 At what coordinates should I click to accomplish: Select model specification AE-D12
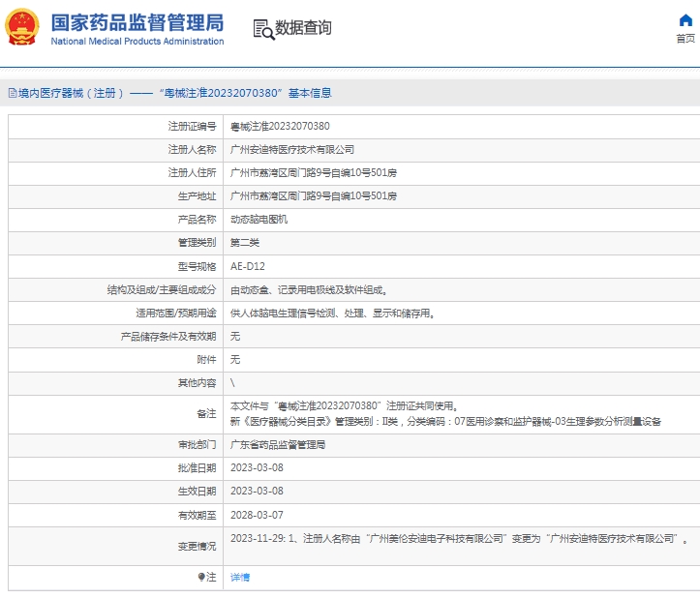(247, 266)
